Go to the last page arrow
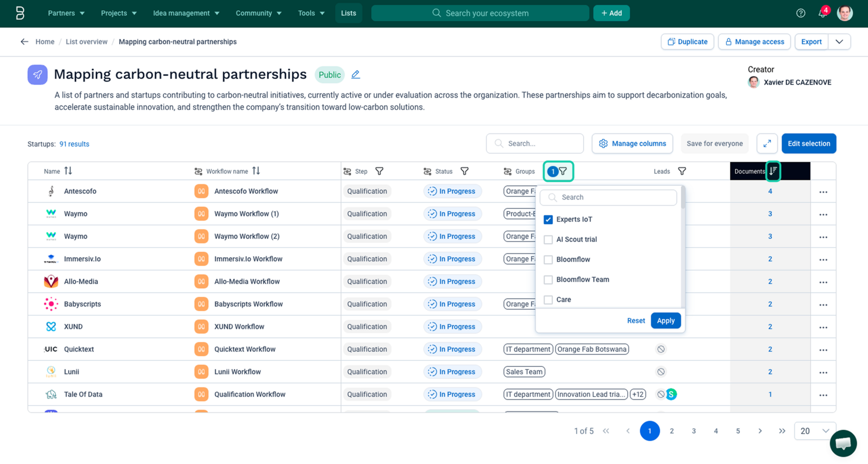 click(782, 431)
